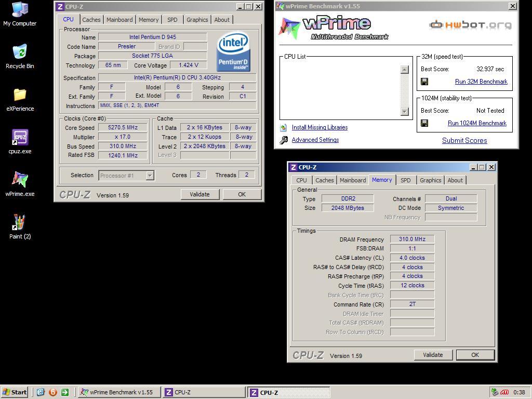Click the network tray icon
The width and height of the screenshot is (532, 399).
click(x=495, y=392)
